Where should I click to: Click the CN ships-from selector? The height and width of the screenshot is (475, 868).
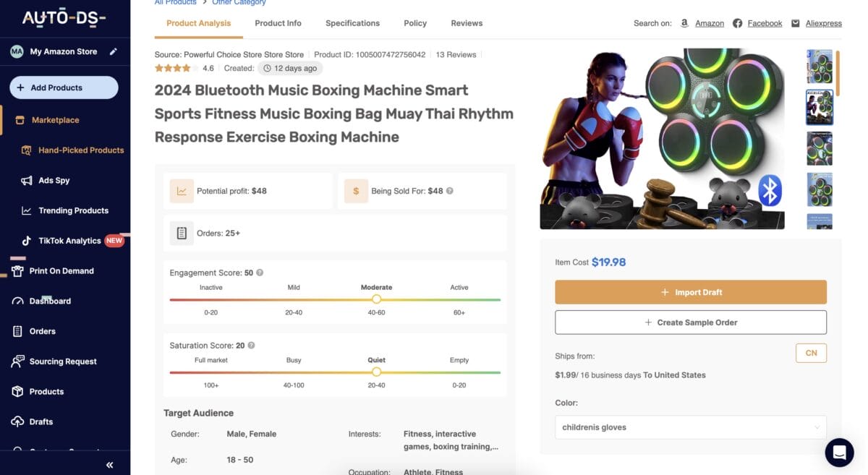coord(811,353)
